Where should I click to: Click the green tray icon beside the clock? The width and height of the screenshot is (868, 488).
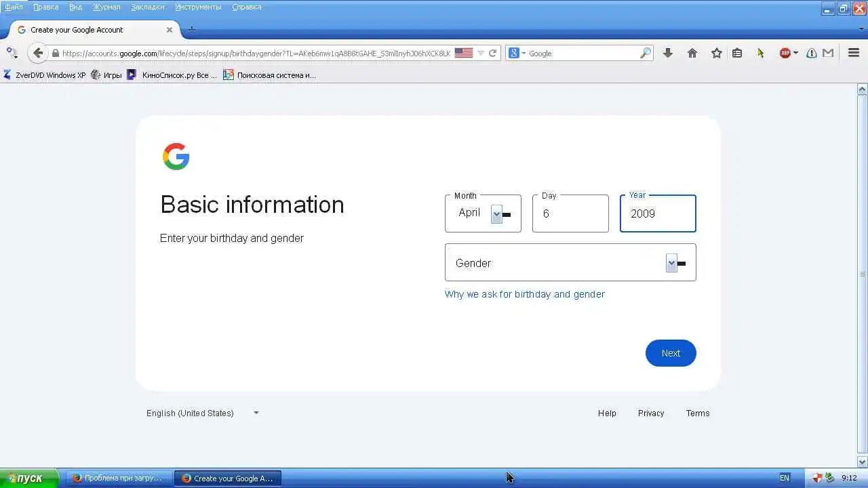[x=829, y=478]
